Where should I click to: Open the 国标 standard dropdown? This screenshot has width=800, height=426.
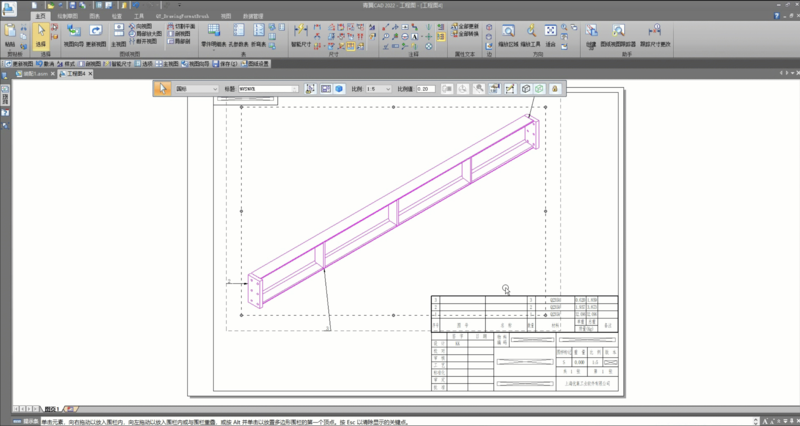click(195, 89)
